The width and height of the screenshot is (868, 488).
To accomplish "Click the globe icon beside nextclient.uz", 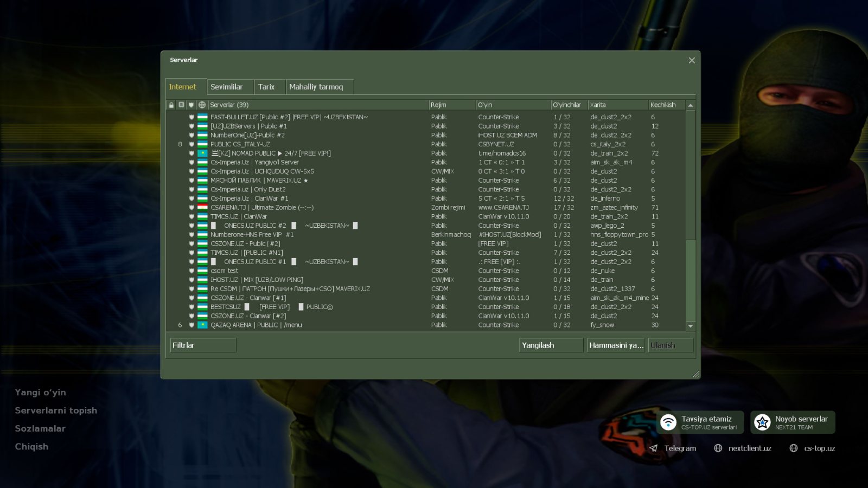I will [x=718, y=448].
